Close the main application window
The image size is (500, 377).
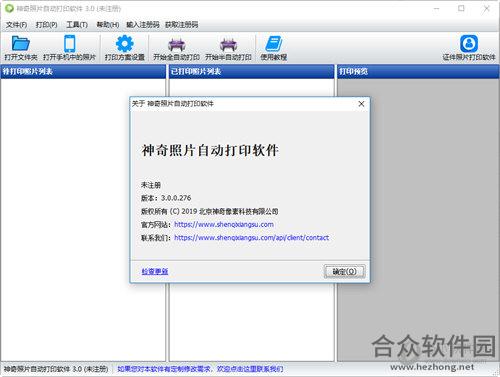(487, 9)
